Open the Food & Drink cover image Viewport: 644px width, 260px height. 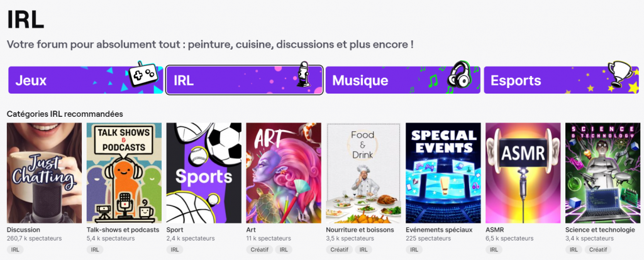coord(364,173)
